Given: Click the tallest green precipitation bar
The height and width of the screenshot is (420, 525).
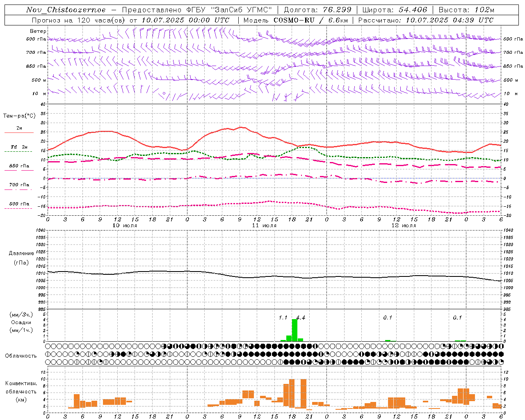Looking at the screenshot, I should click(294, 330).
